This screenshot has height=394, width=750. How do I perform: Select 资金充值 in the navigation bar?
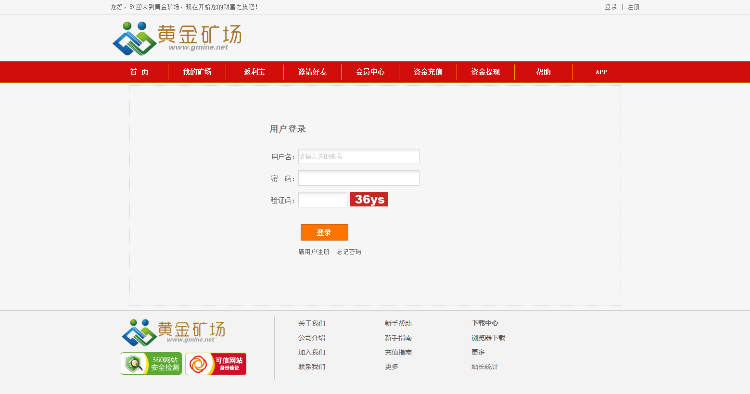click(x=428, y=72)
